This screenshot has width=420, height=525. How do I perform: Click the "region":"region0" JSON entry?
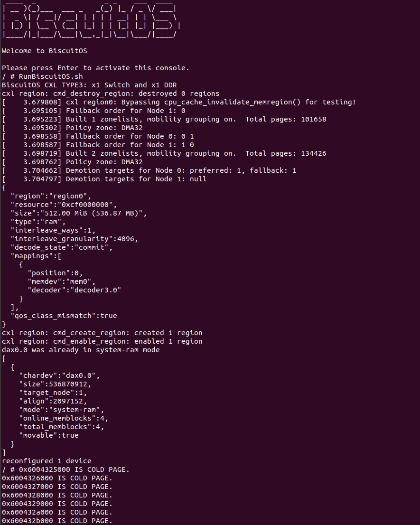coord(51,196)
